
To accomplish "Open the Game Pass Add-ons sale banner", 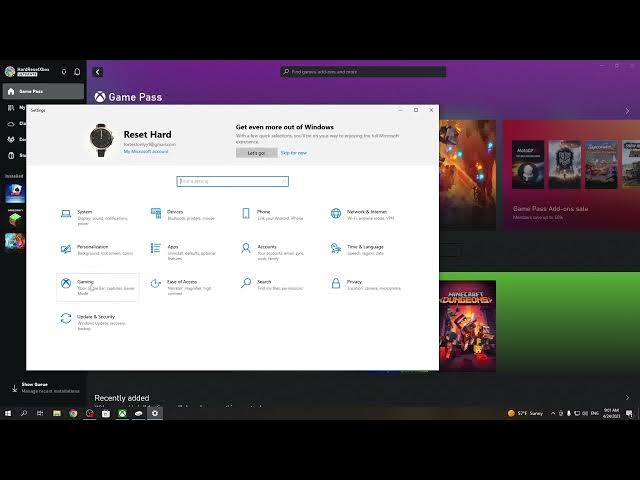I will [x=571, y=176].
